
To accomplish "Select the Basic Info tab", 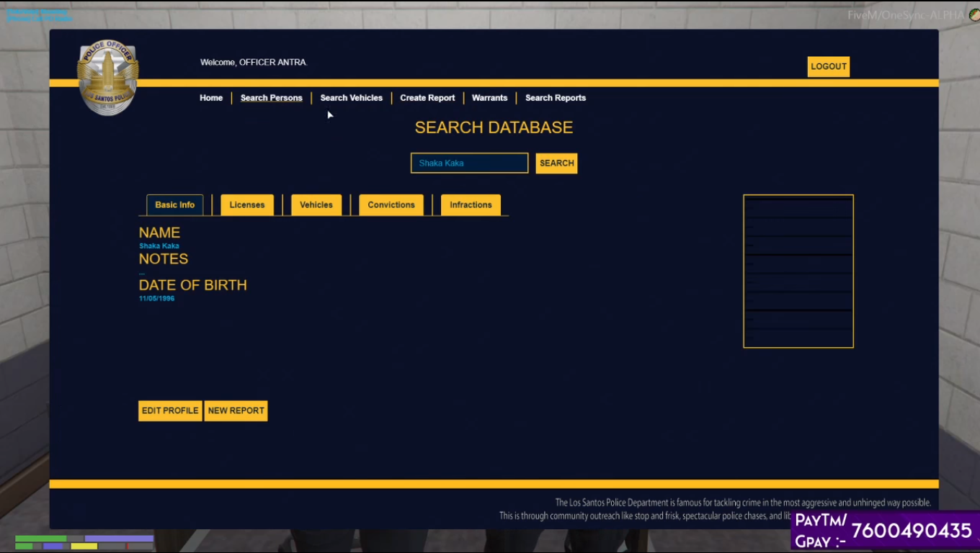I will coord(174,204).
